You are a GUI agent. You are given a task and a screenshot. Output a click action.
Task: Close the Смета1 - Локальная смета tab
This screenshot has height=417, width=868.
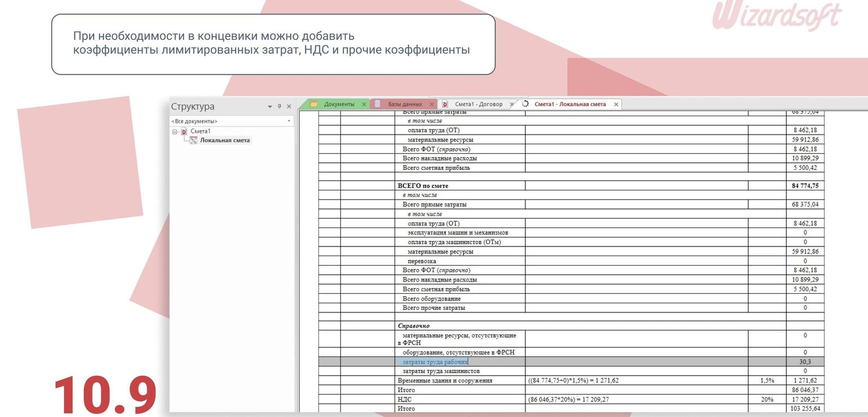[616, 104]
